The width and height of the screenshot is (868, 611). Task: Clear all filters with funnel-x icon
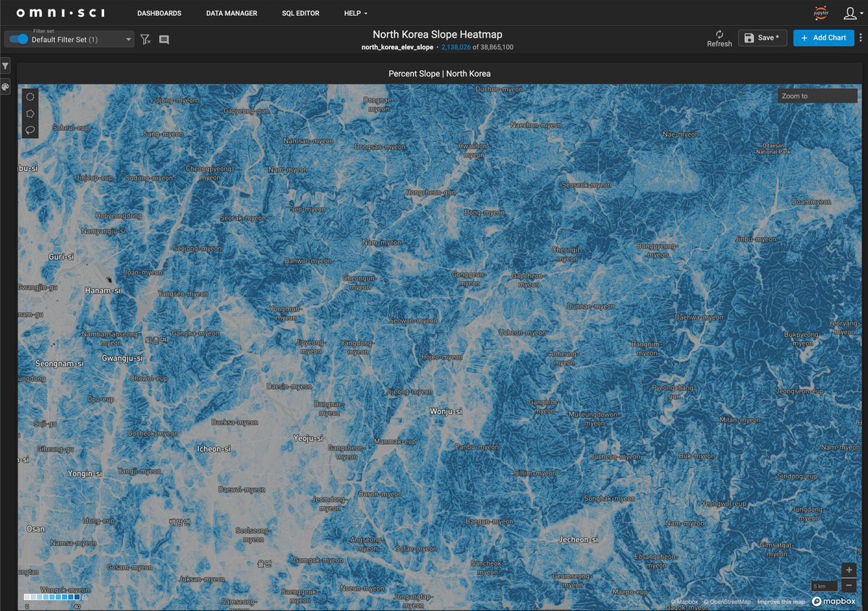[145, 40]
